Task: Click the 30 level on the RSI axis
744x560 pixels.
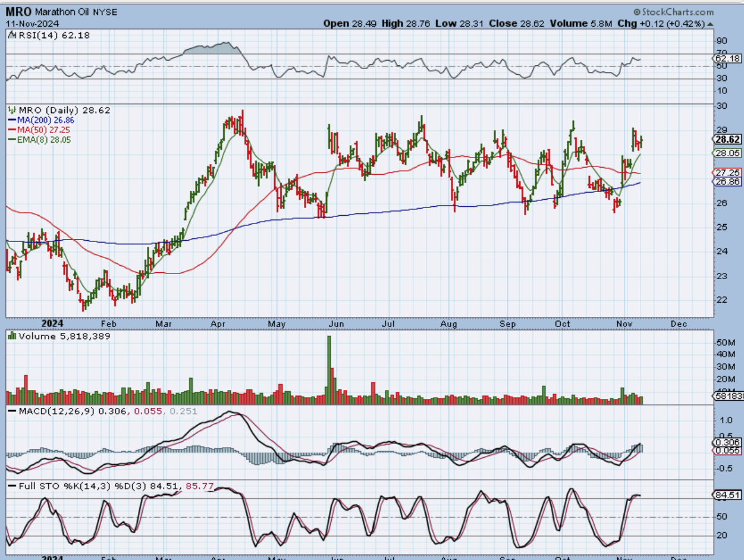Action: tap(723, 78)
